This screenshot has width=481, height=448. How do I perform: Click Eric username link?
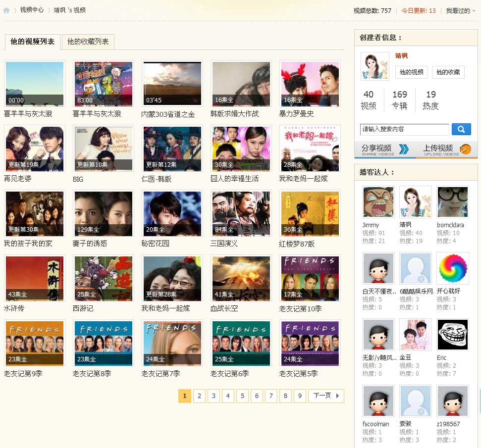(441, 357)
